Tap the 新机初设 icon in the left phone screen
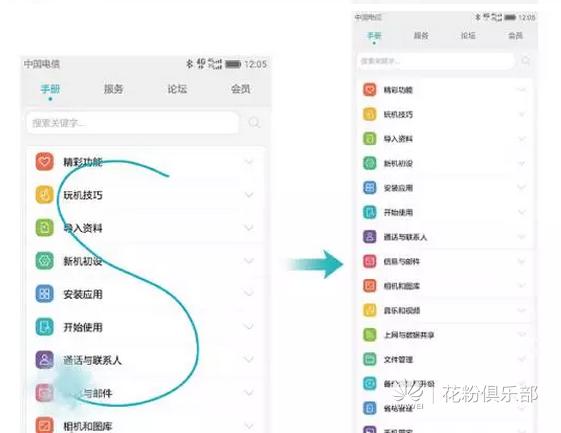Screen dimensions: 561x433 click(44, 261)
